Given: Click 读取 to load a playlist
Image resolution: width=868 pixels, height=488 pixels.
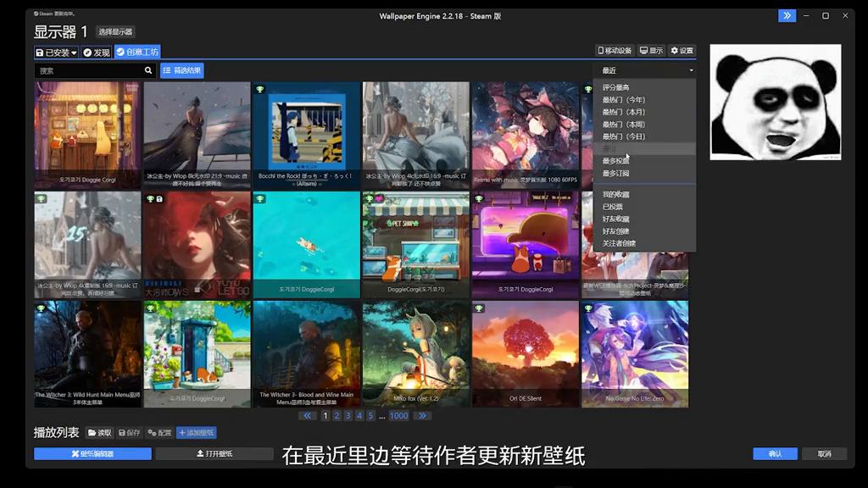Looking at the screenshot, I should (x=100, y=433).
